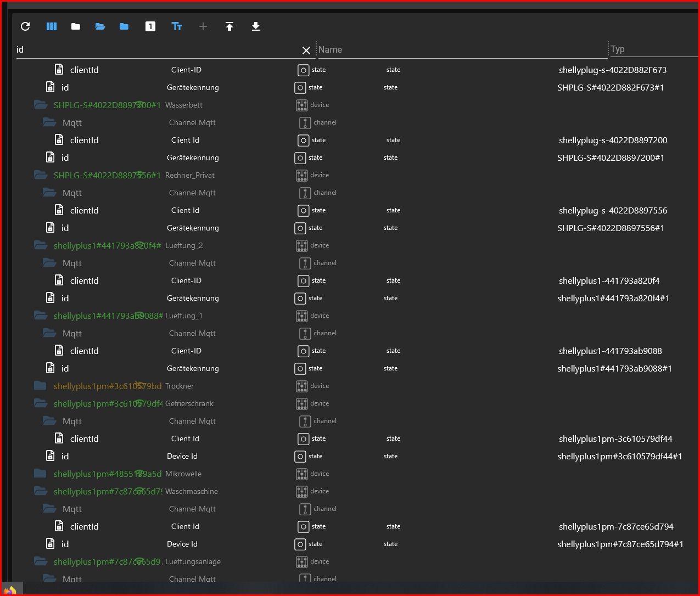Expand the Mikrowelle device folder
The width and height of the screenshot is (700, 596).
coord(40,473)
